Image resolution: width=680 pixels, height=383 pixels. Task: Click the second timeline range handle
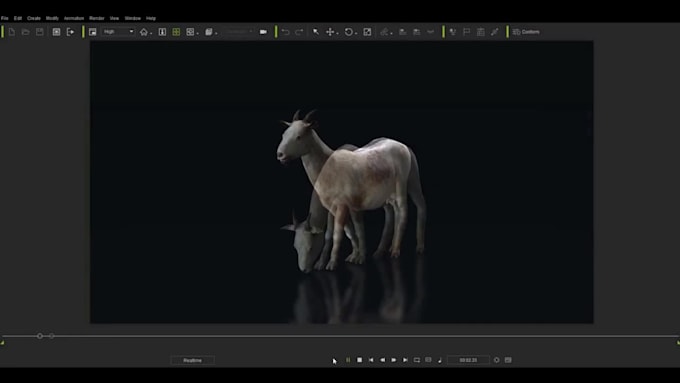(52, 336)
